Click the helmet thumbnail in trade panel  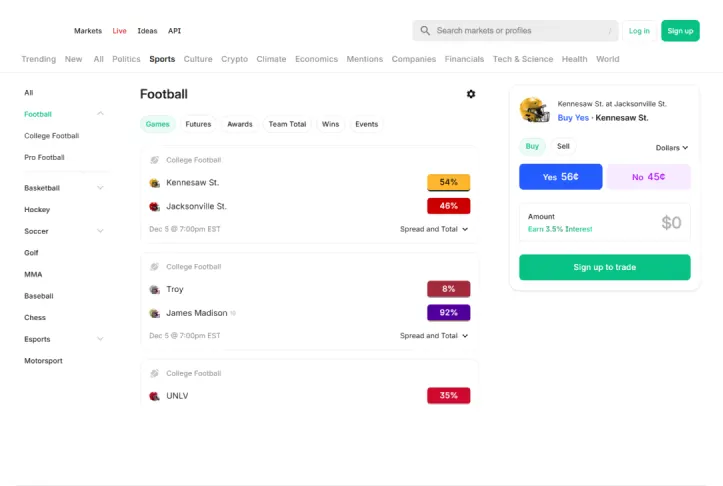(x=534, y=110)
